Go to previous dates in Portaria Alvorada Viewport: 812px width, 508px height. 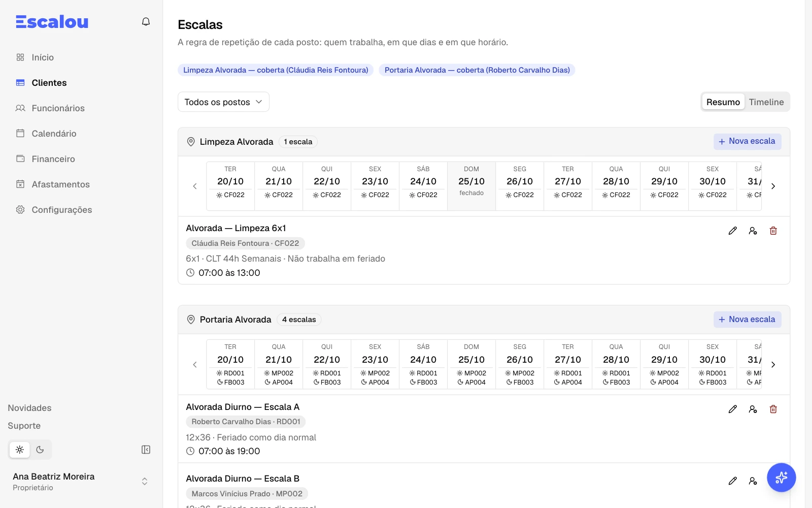point(195,365)
